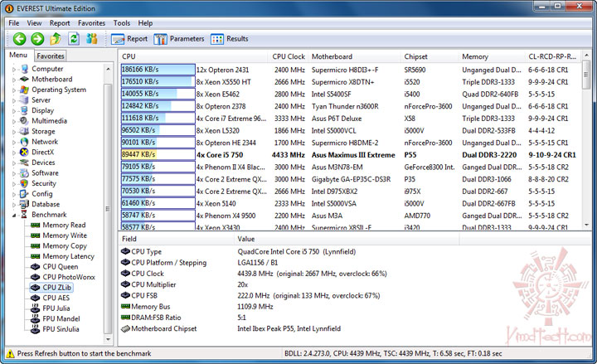Expand the Motherboard tree node
The width and height of the screenshot is (597, 364).
coord(14,80)
